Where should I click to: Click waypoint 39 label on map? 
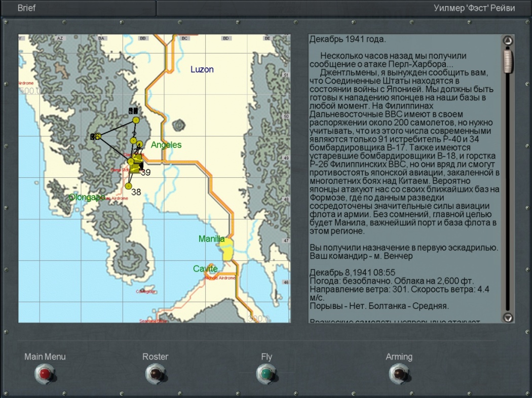pyautogui.click(x=145, y=173)
